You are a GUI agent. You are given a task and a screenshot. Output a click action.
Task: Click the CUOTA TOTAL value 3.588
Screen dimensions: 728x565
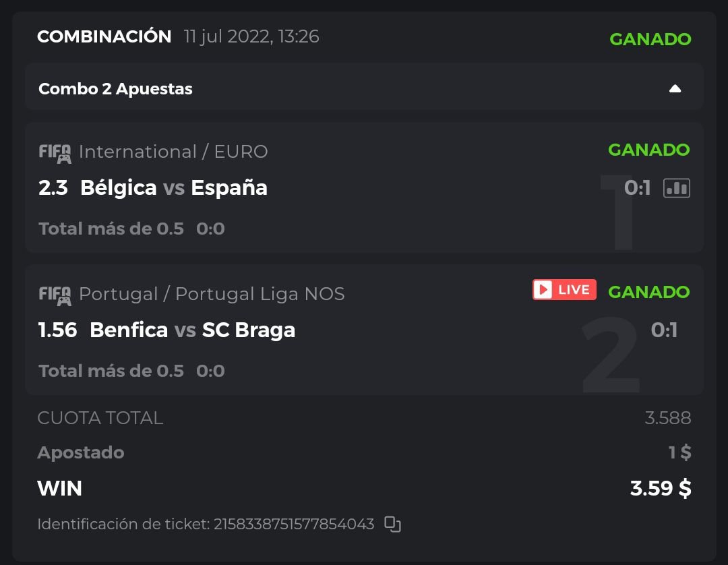[667, 418]
